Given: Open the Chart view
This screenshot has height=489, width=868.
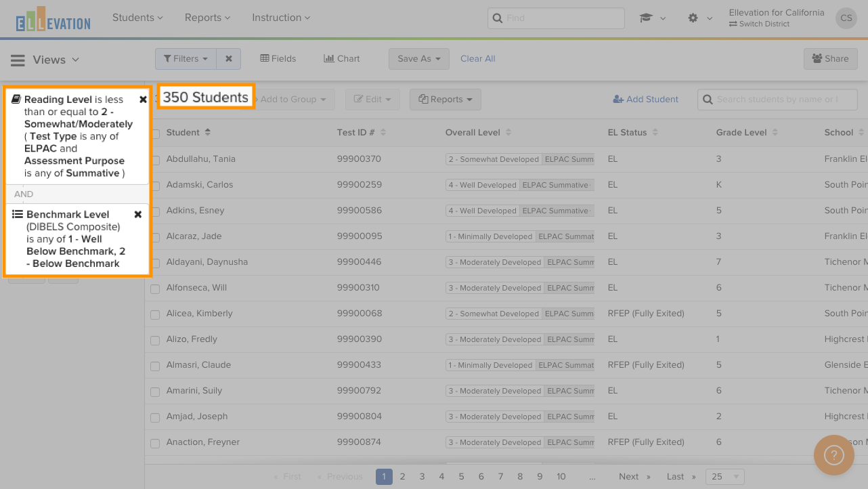Looking at the screenshot, I should click(x=342, y=59).
